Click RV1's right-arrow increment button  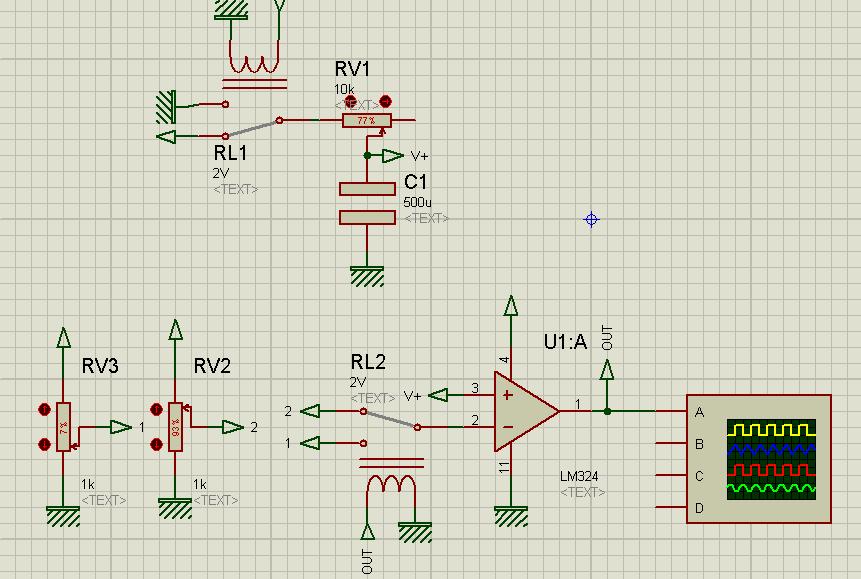tap(385, 102)
